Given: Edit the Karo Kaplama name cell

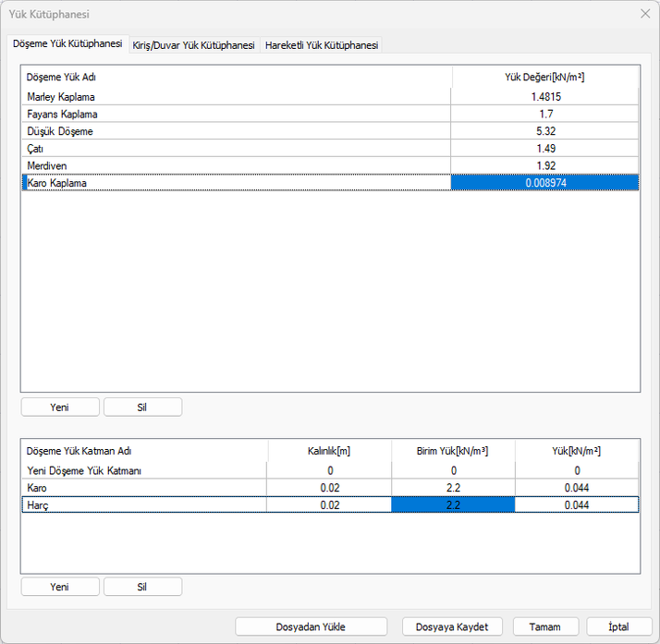Looking at the screenshot, I should coord(236,183).
